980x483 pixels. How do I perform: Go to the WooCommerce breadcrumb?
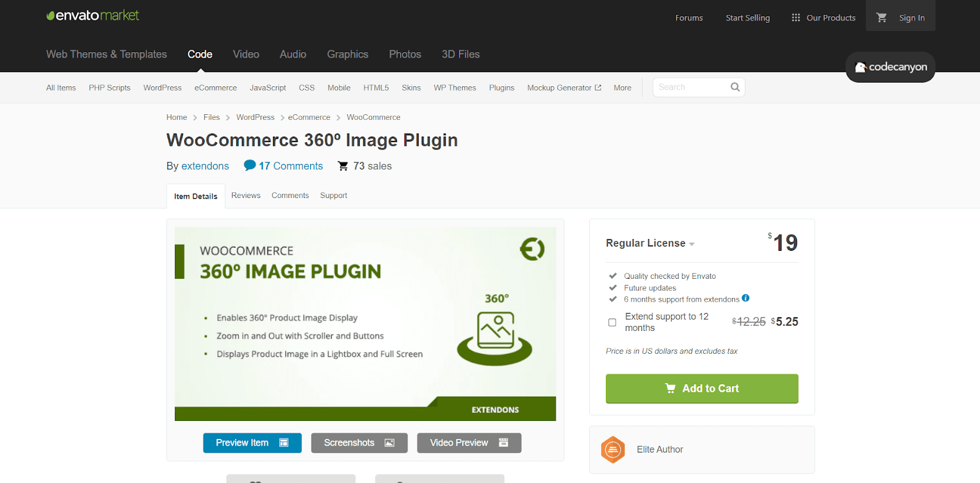[x=373, y=117]
